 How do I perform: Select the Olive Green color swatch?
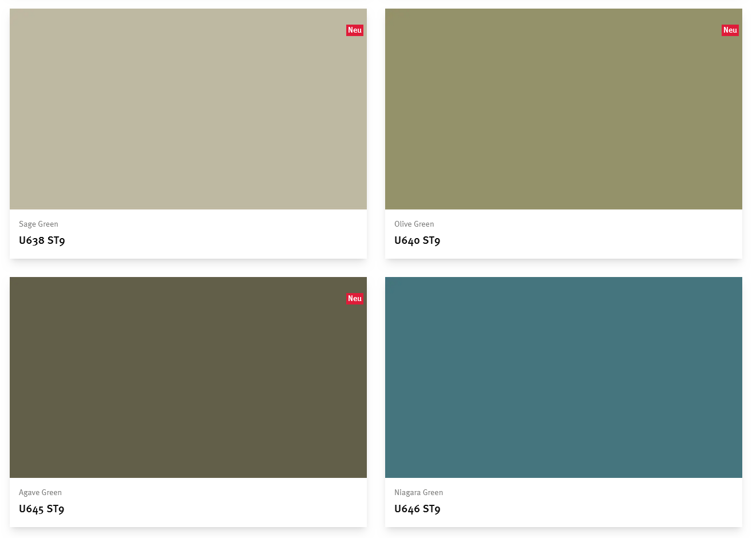tap(564, 109)
